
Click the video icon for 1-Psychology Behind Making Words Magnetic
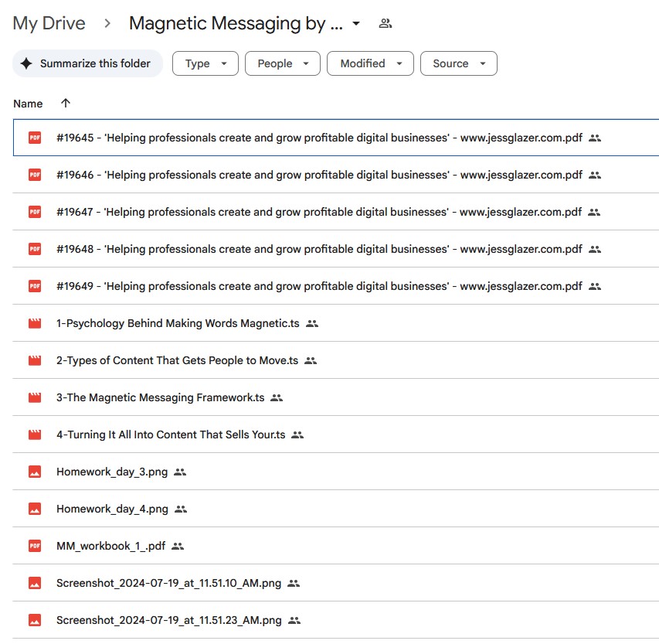click(x=35, y=323)
